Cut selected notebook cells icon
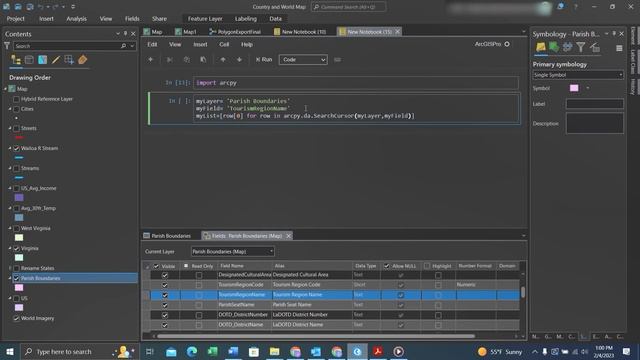The image size is (640, 360). (169, 60)
